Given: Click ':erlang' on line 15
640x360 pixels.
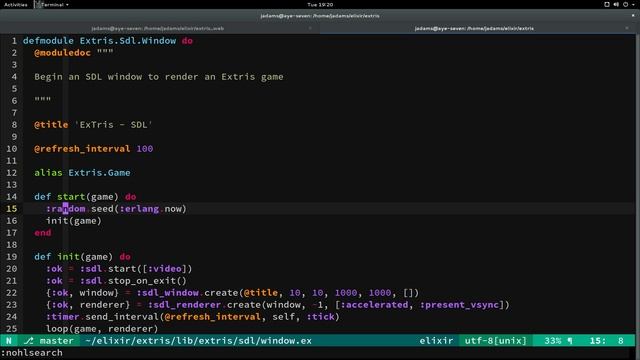Looking at the screenshot, I should (x=139, y=209).
